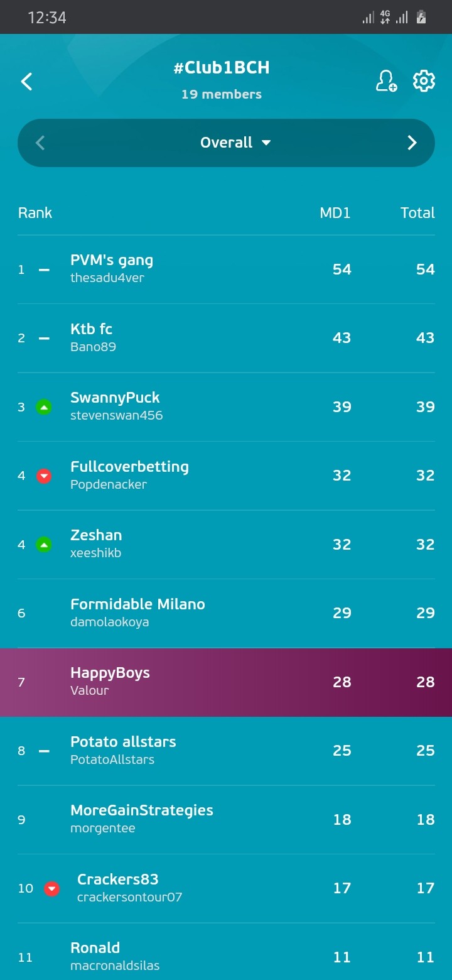The width and height of the screenshot is (452, 980).
Task: Tap the phone's battery status icon
Action: pyautogui.click(x=421, y=18)
